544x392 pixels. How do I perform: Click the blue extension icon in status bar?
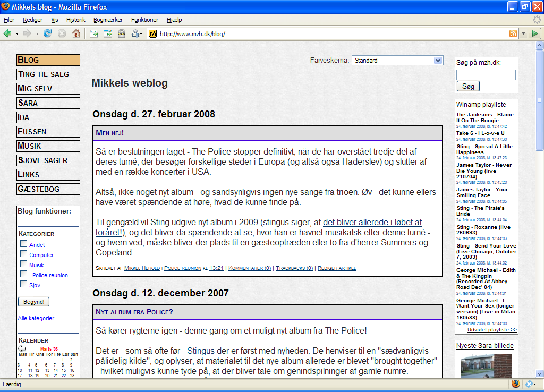(x=529, y=384)
